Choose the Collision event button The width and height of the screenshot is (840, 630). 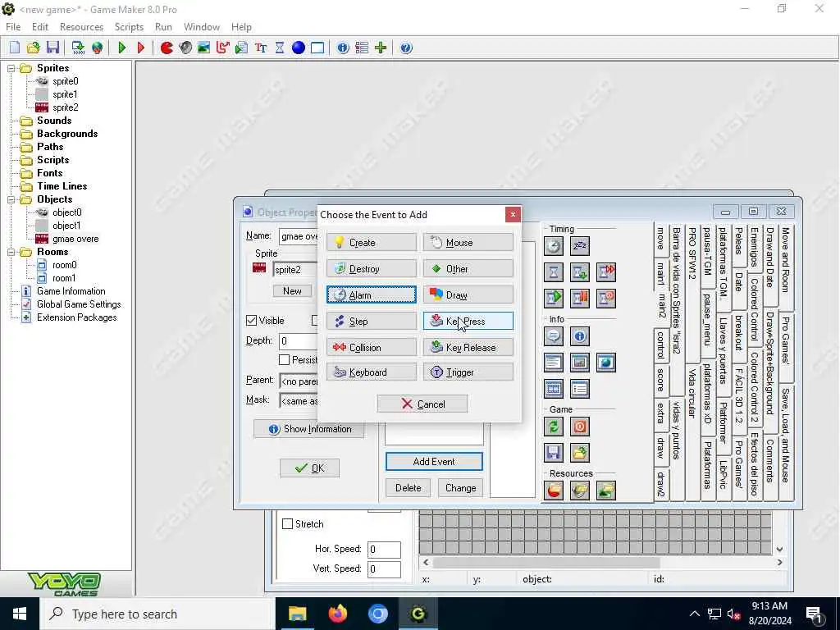(372, 347)
